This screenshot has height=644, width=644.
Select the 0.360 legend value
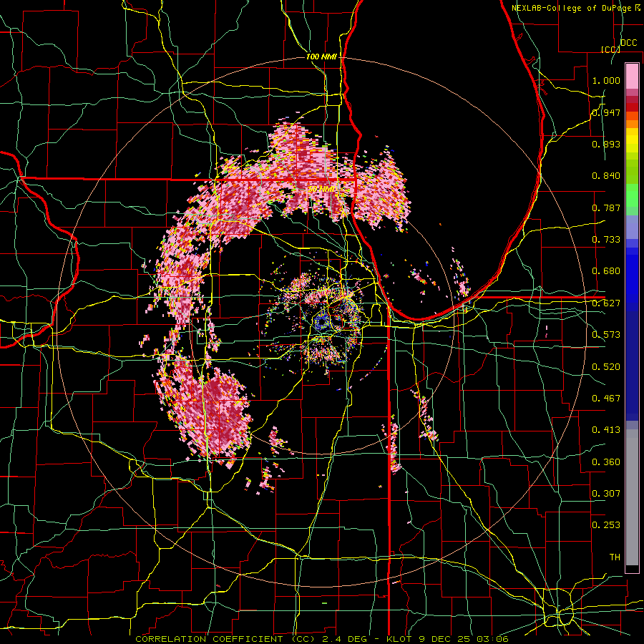point(606,462)
